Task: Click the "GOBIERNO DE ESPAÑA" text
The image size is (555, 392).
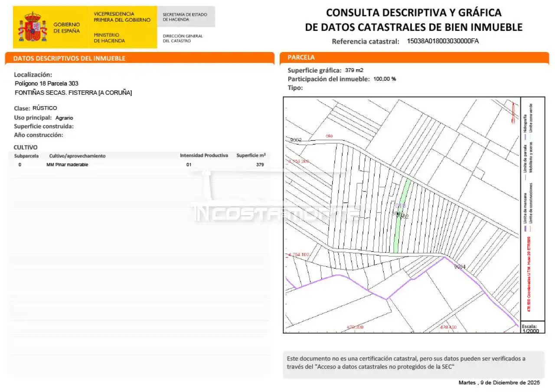Action: pyautogui.click(x=66, y=28)
